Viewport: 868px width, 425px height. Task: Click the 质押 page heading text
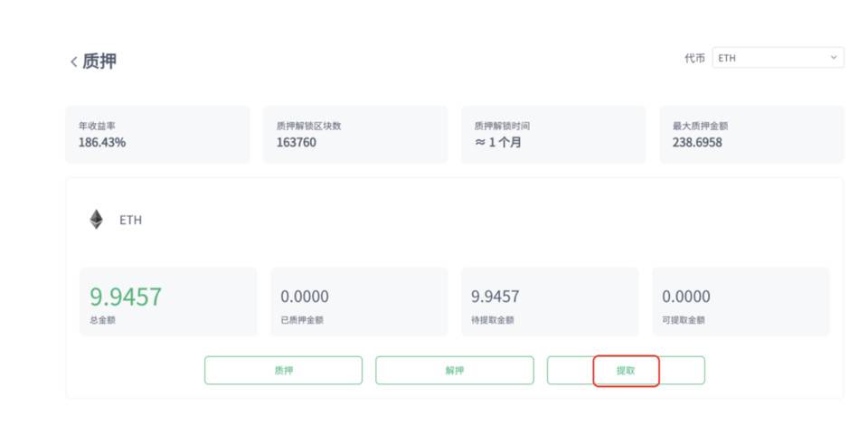(99, 61)
